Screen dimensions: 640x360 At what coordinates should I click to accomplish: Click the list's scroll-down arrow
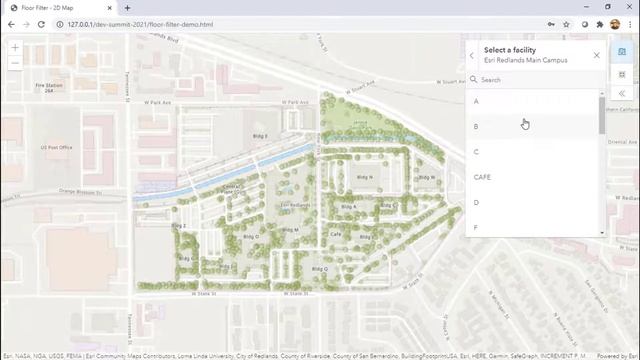point(602,233)
